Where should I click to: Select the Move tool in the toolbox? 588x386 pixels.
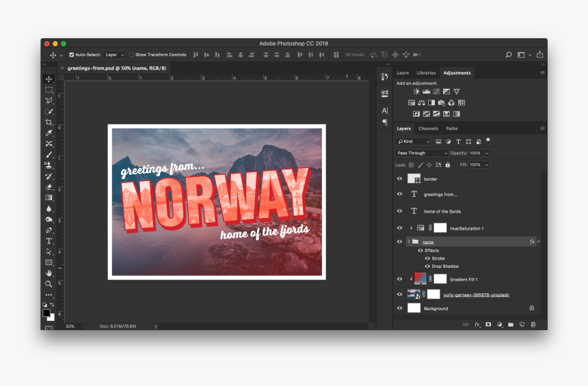[x=49, y=79]
